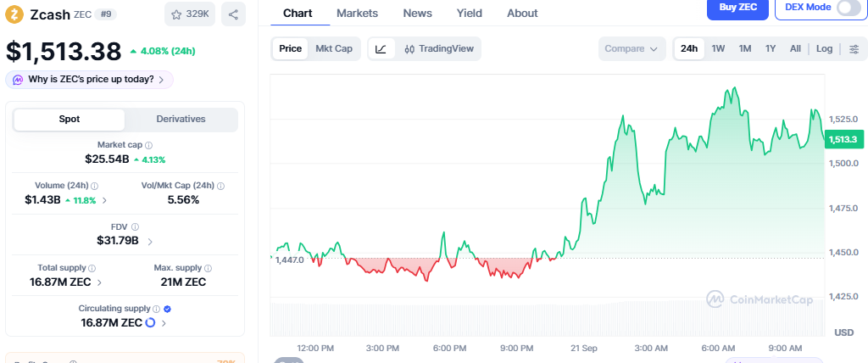Screen dimensions: 868x363
Task: Switch to Derivatives data
Action: pos(181,119)
